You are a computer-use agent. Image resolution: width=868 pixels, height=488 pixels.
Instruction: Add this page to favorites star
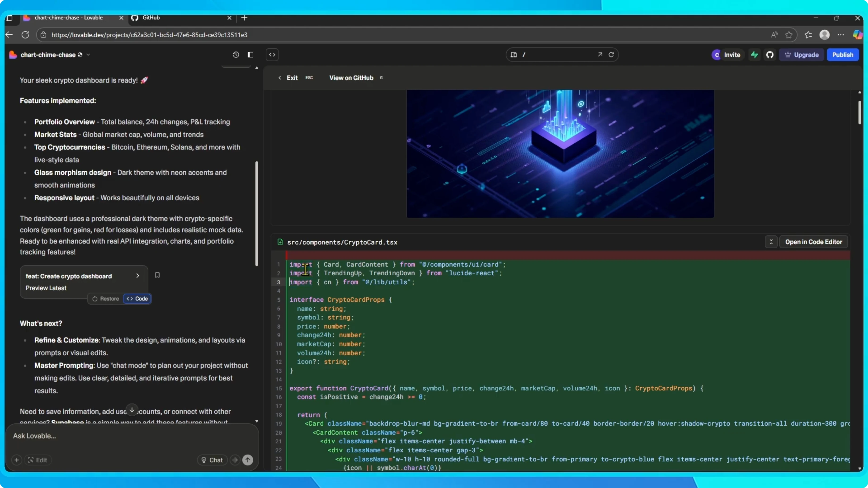(789, 35)
